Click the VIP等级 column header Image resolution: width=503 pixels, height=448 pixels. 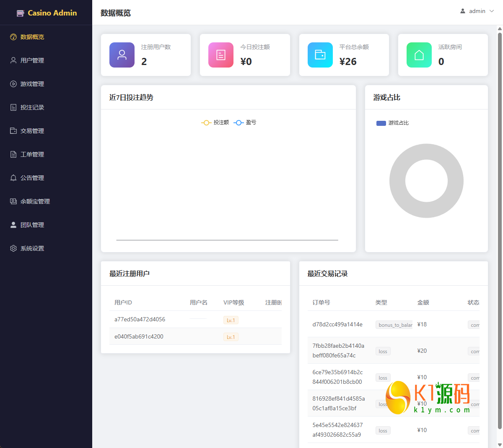click(x=234, y=302)
